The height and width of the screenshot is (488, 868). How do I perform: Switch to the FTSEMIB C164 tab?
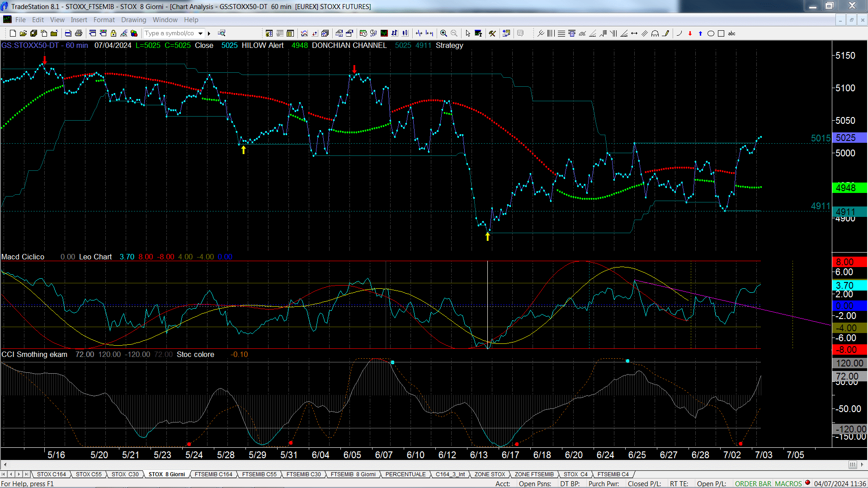tap(213, 474)
